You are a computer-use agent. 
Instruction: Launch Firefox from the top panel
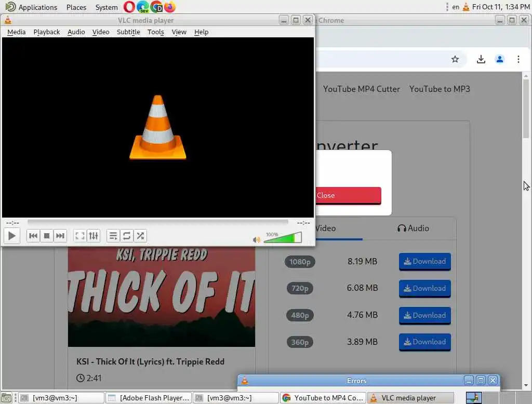pos(170,7)
